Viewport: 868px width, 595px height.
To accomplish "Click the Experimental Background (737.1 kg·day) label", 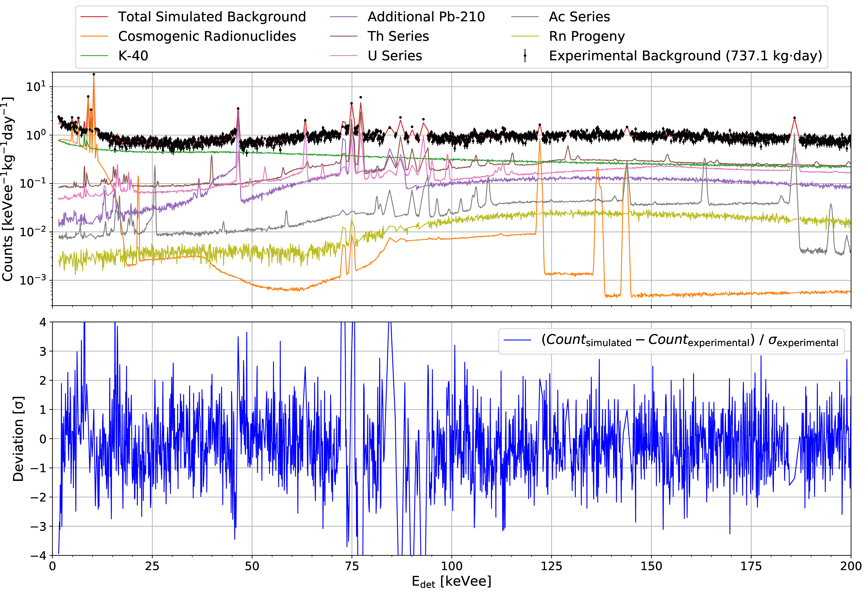I will (685, 56).
